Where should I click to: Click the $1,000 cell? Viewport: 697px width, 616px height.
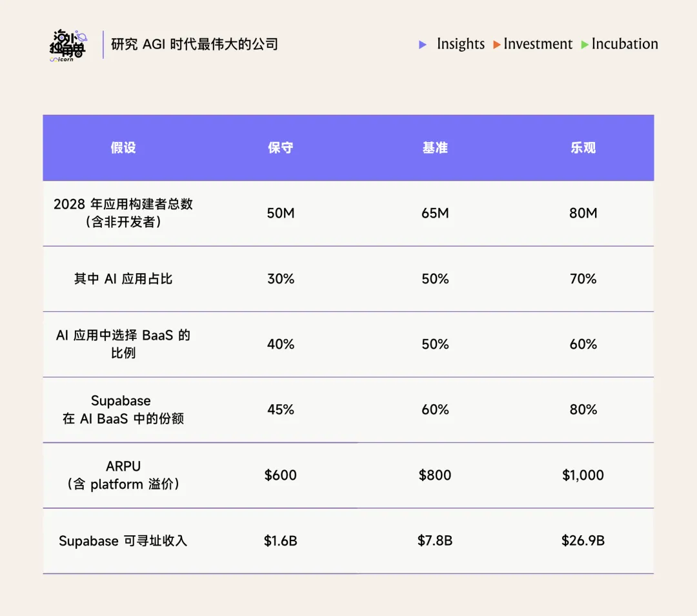583,475
